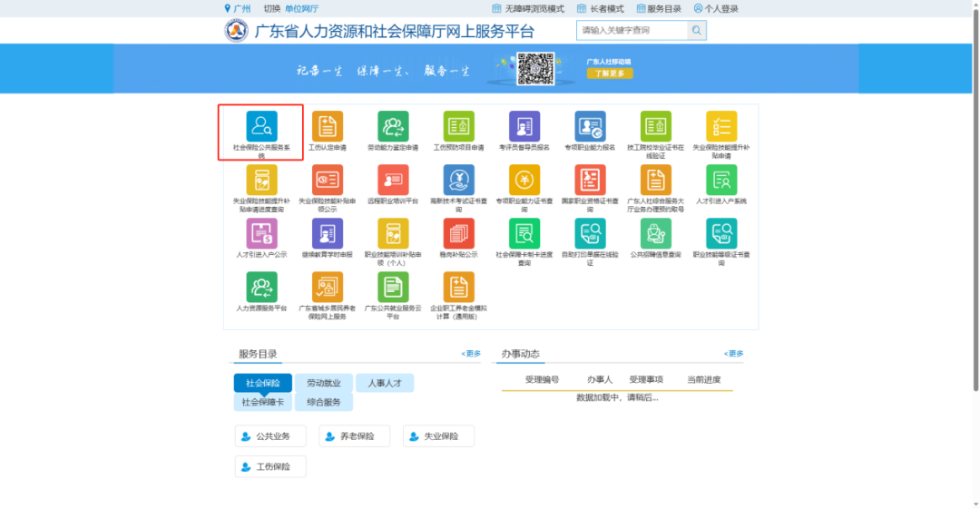Open 人才引进入户系统 icon
This screenshot has height=509, width=980.
click(721, 180)
